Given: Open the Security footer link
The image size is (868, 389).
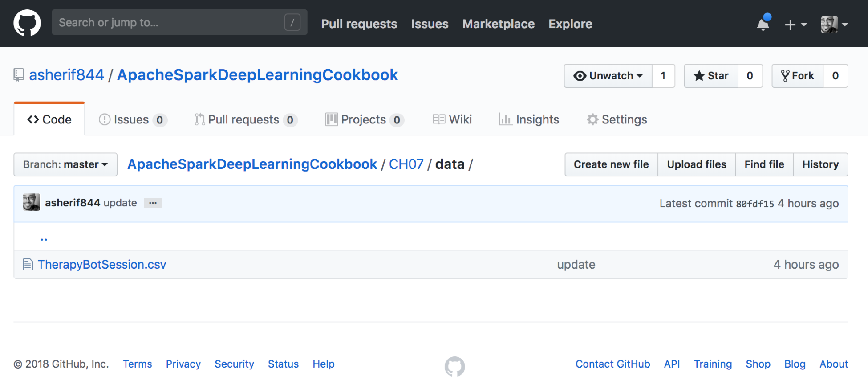Looking at the screenshot, I should pyautogui.click(x=234, y=364).
